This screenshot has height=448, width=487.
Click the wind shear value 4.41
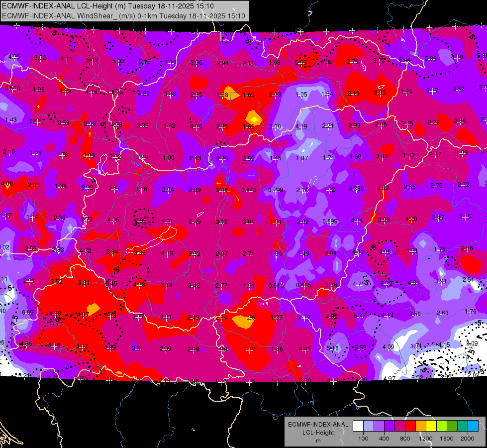(x=304, y=349)
